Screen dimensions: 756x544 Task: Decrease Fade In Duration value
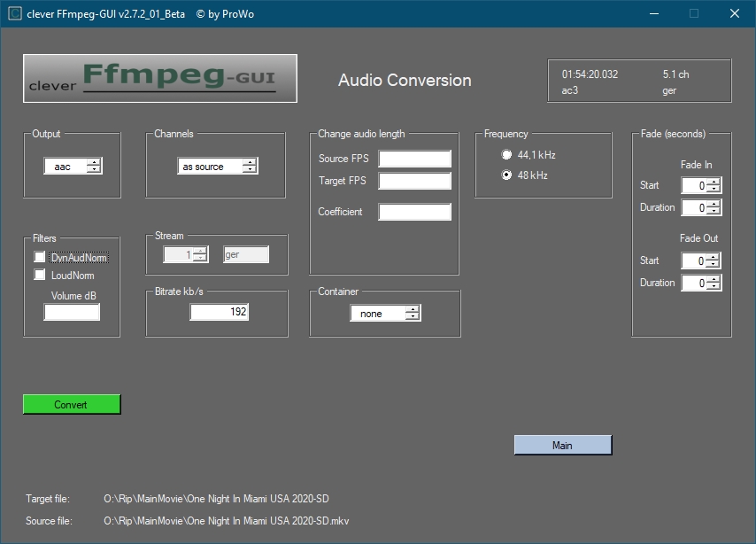(x=714, y=211)
